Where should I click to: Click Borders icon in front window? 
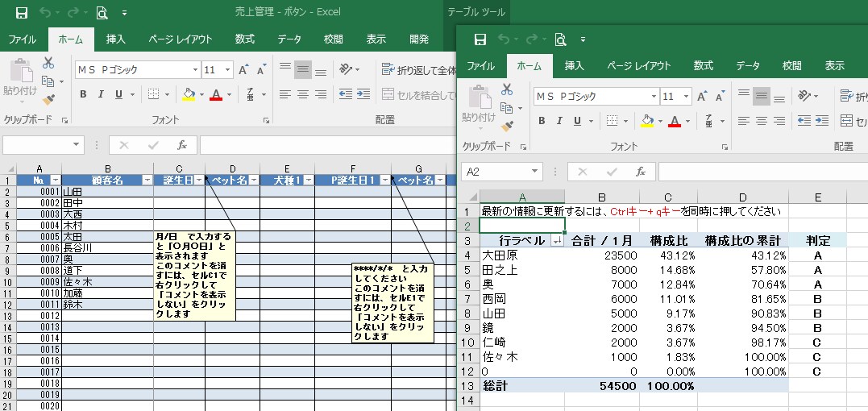pyautogui.click(x=612, y=121)
